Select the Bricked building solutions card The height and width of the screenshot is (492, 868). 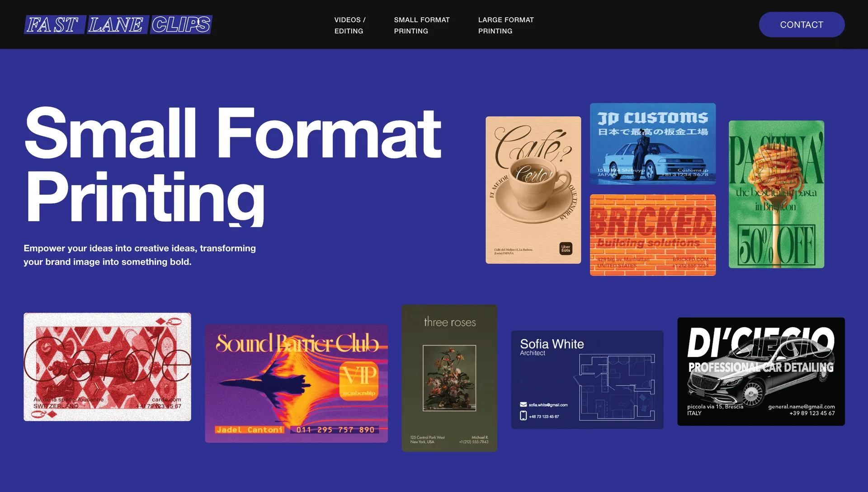pos(653,235)
